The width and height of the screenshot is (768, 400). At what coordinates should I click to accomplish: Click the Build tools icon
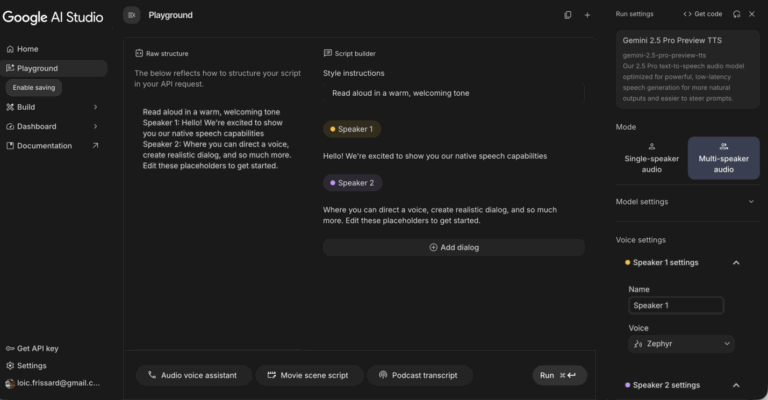[10, 107]
